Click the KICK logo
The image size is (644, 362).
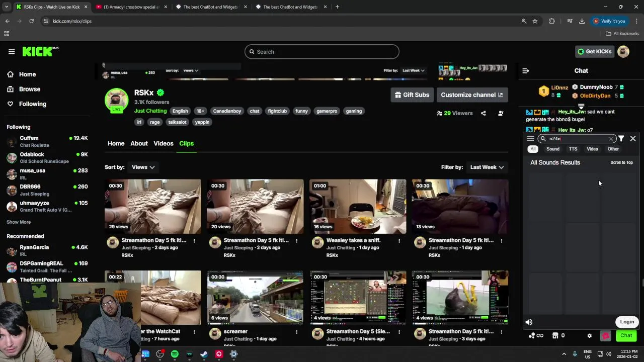click(40, 51)
